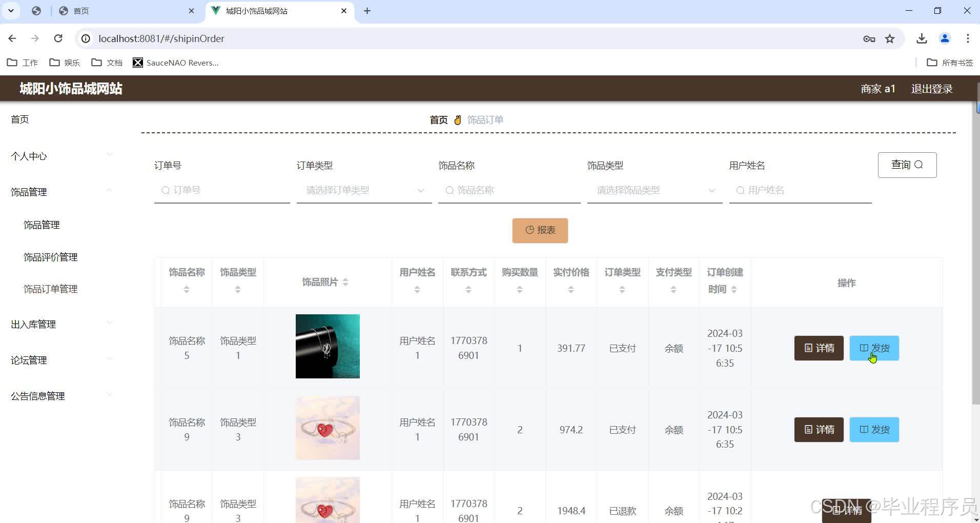
Task: Sort by 实付价格 column arrows
Action: 571,290
